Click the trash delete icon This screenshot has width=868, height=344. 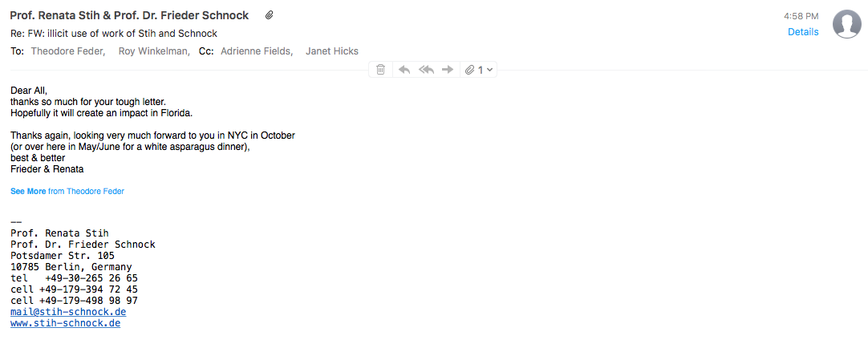(x=381, y=70)
